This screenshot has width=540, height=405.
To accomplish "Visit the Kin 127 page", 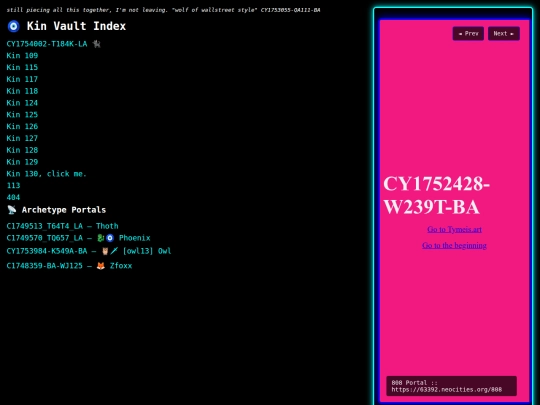I will pos(22,138).
